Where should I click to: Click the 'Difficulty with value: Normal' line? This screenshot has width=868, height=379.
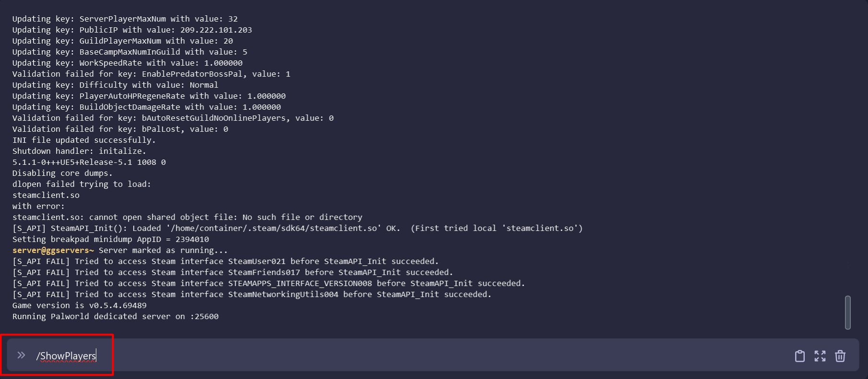coord(115,85)
